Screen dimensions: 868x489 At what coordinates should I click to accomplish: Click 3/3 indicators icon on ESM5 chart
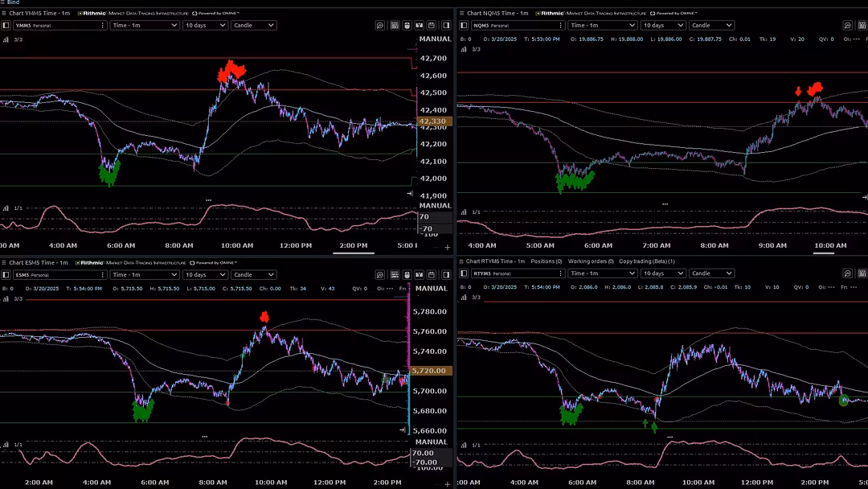coord(6,299)
